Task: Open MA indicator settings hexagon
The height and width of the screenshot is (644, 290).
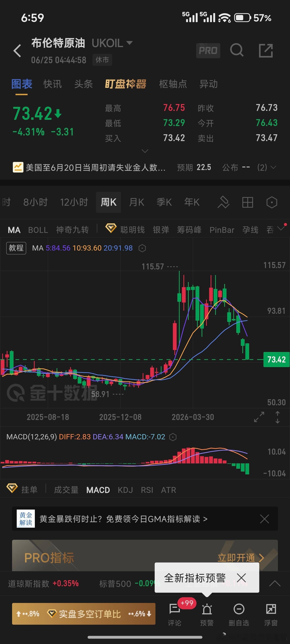Action: 142,248
